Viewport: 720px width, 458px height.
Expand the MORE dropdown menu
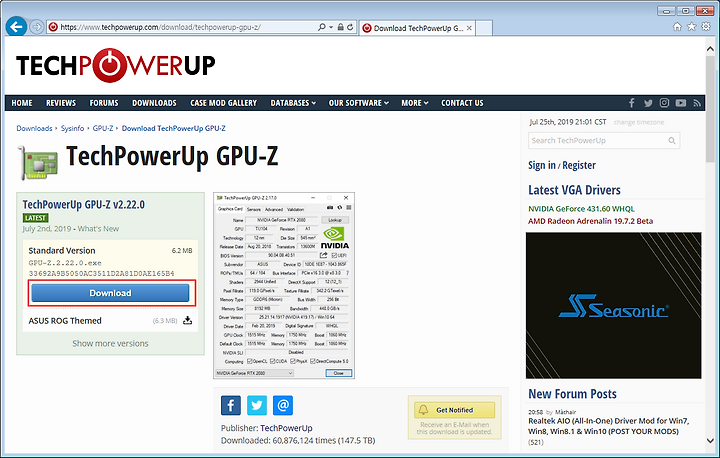pyautogui.click(x=415, y=103)
